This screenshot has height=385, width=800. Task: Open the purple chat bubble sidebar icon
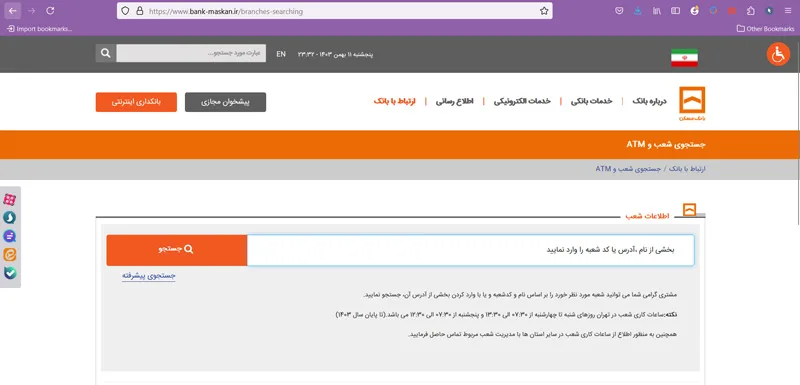[x=10, y=236]
